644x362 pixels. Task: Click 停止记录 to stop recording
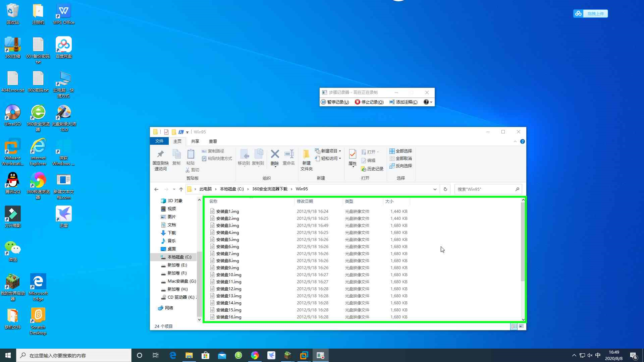click(369, 102)
